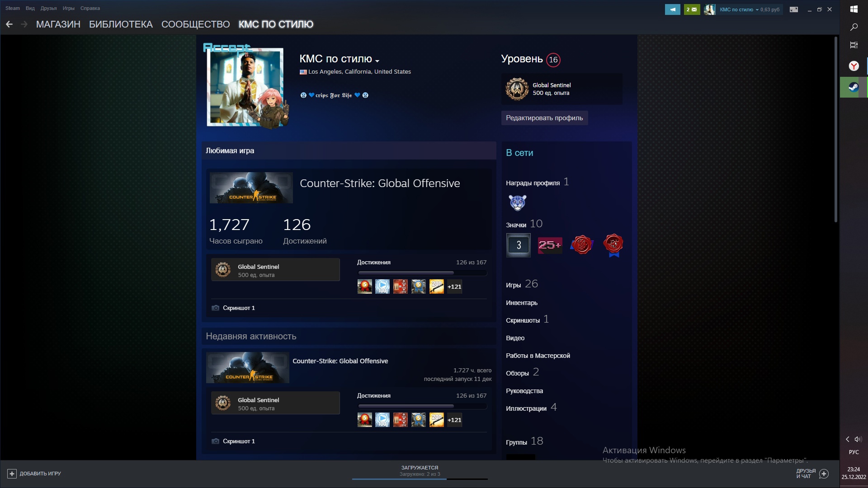
Task: Click Достижения link in Недавняя активность
Action: [373, 395]
